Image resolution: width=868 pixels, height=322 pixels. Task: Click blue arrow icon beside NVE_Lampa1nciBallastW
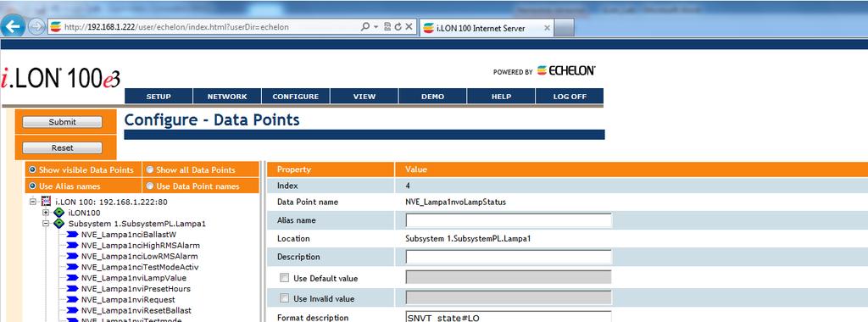[x=72, y=235]
